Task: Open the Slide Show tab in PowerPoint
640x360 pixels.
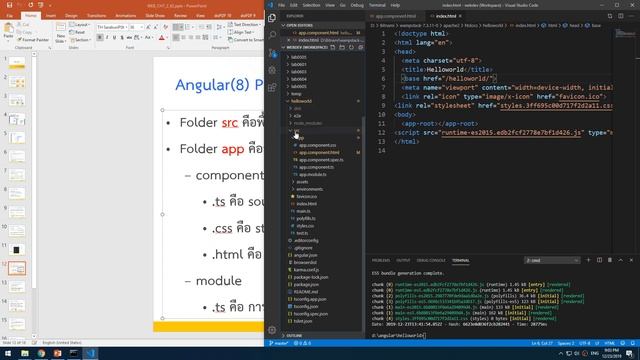Action: (155, 16)
